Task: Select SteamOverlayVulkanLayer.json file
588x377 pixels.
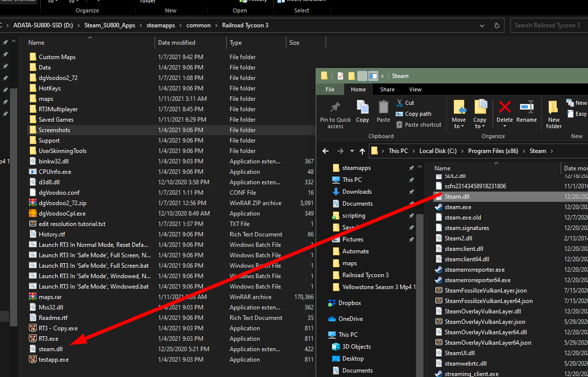Action: point(485,321)
